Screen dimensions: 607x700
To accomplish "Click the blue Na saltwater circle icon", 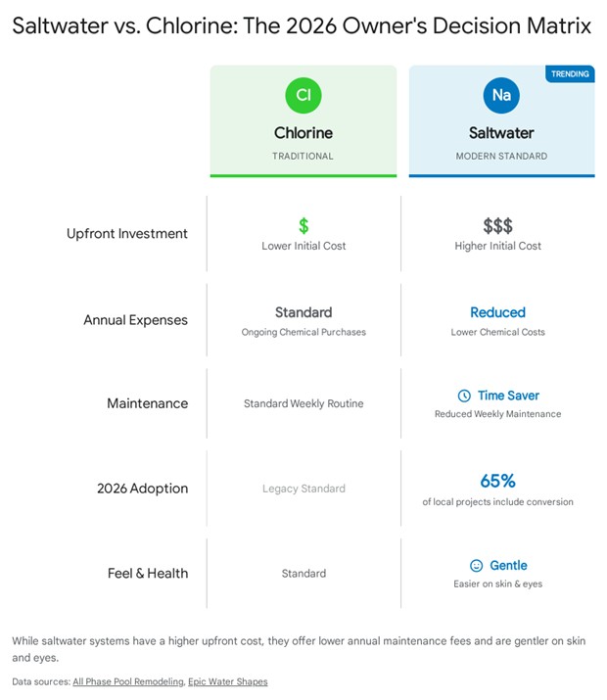I will 501,95.
